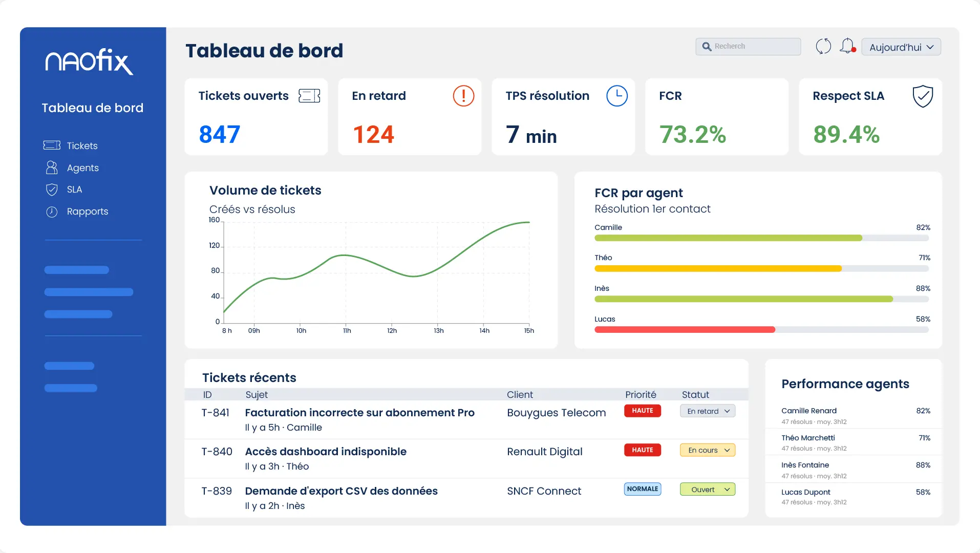The width and height of the screenshot is (980, 553).
Task: Click Inès's FCR progress bar
Action: coord(761,299)
